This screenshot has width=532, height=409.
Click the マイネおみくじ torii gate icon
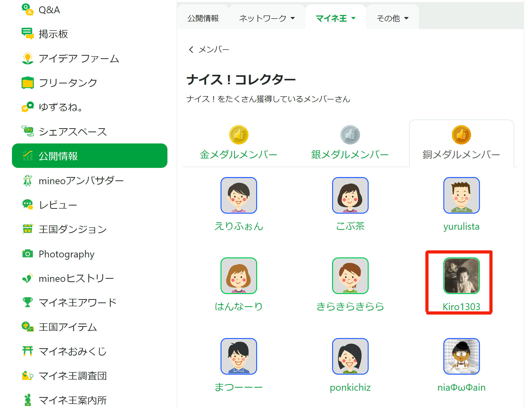[x=27, y=351]
